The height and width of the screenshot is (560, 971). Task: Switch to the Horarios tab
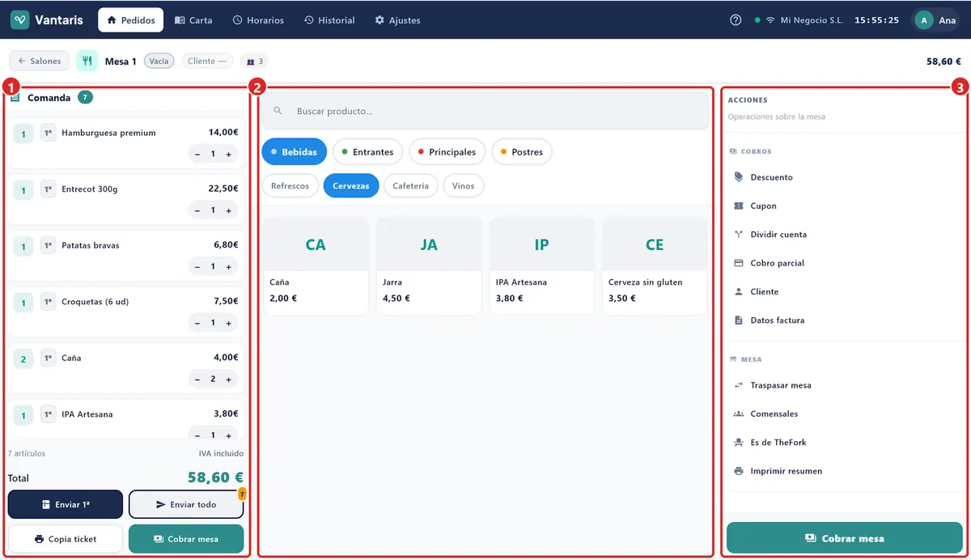258,20
